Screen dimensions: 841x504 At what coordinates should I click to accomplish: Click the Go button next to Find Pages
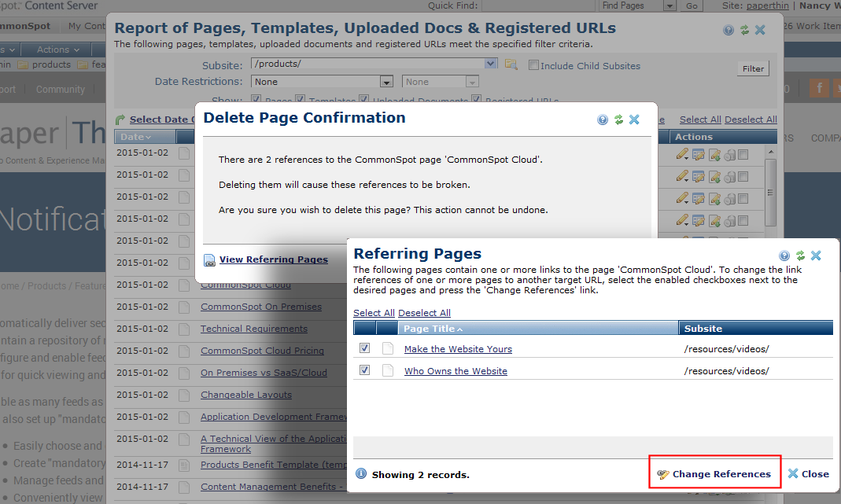coord(692,6)
